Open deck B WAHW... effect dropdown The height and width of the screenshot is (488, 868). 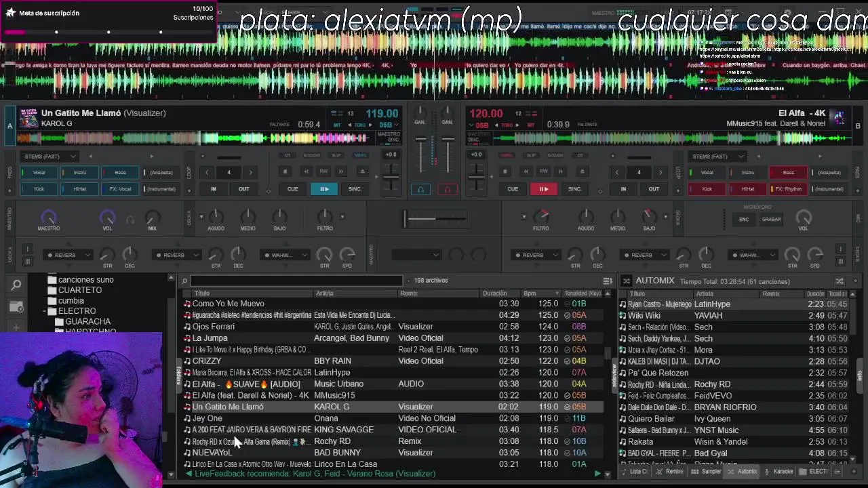(x=753, y=256)
